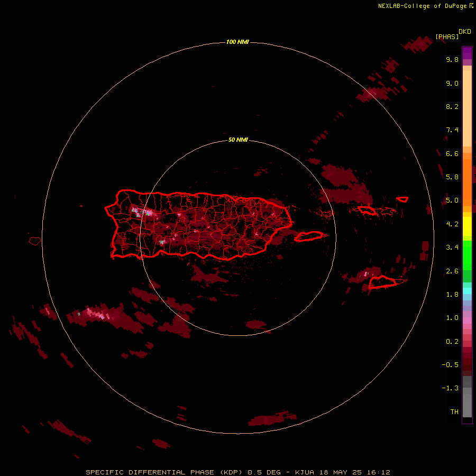Select the 1.8 value on color scale

(x=452, y=295)
